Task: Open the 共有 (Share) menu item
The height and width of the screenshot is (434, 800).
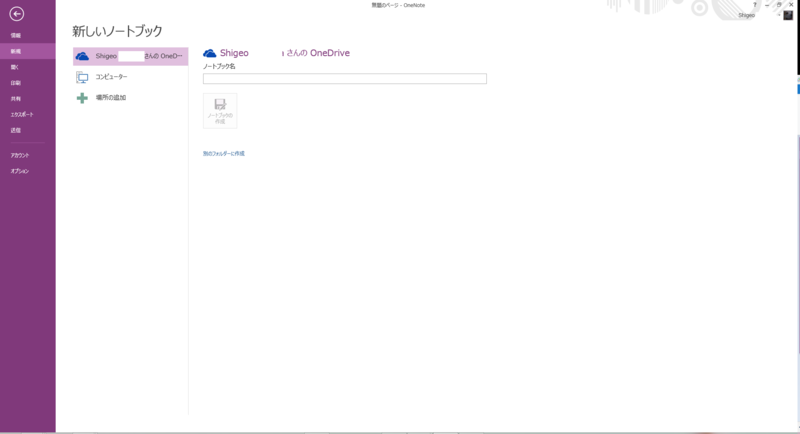Action: [x=28, y=98]
